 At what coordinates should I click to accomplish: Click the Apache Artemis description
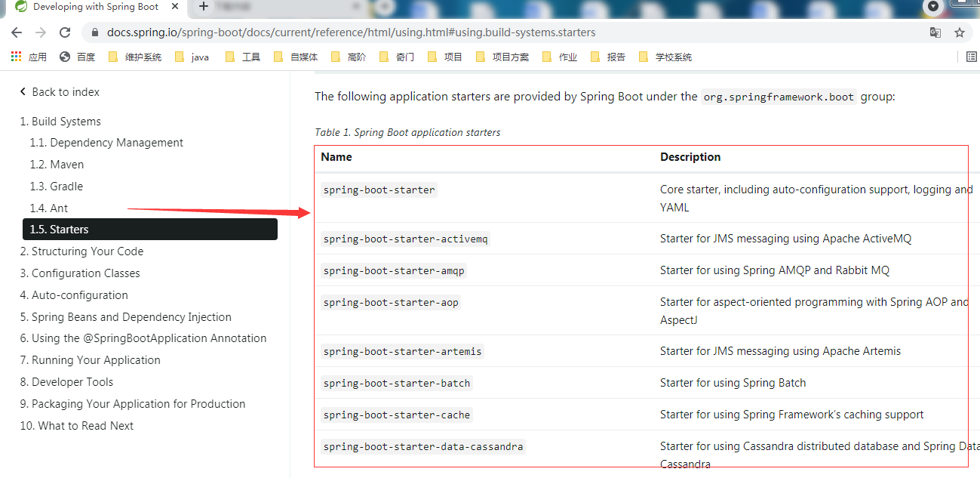click(780, 351)
